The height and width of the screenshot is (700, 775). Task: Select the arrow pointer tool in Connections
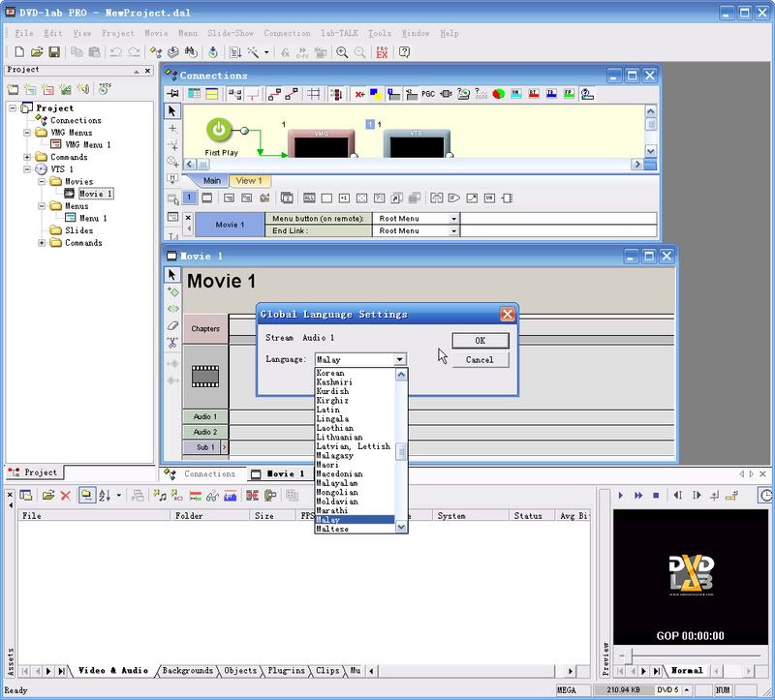[x=172, y=111]
